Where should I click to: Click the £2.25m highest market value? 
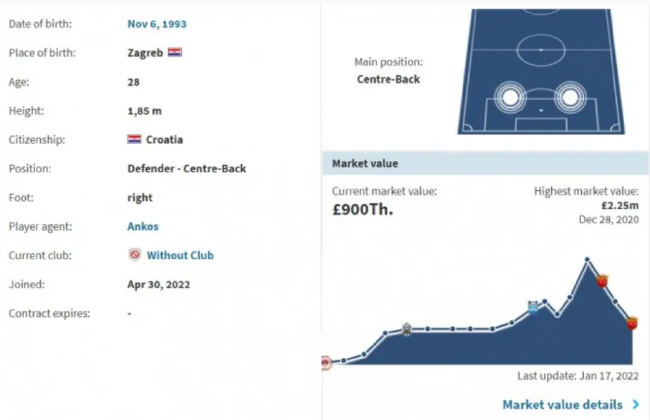620,205
